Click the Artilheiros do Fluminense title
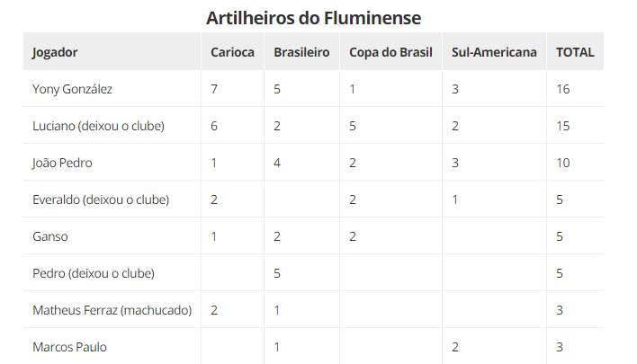The height and width of the screenshot is (364, 637). (x=313, y=18)
